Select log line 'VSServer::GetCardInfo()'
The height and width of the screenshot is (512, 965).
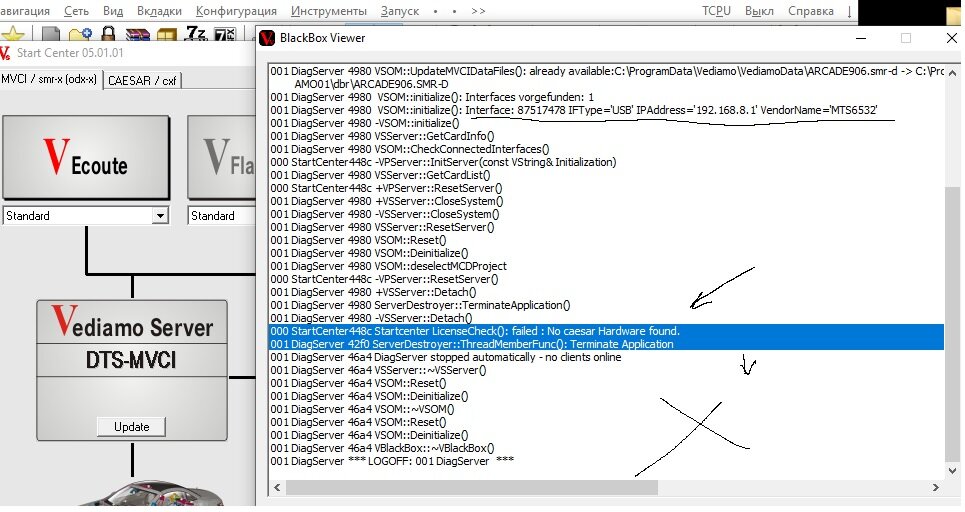[x=606, y=136]
